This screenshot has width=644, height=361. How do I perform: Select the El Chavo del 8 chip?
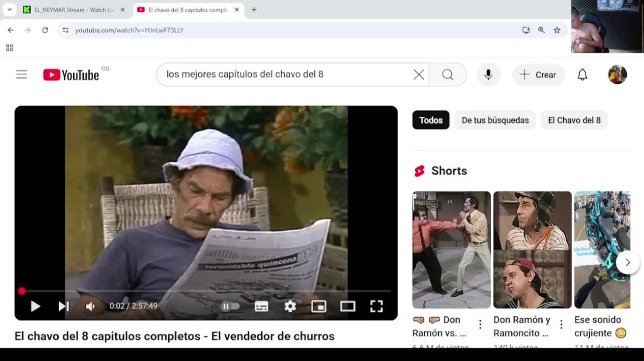coord(574,120)
